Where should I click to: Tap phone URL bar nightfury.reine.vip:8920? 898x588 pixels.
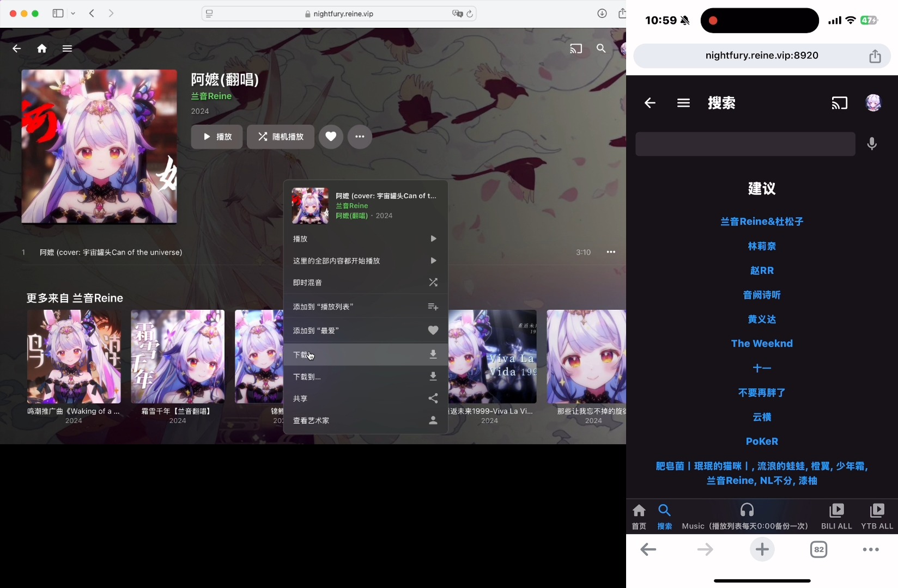point(762,56)
